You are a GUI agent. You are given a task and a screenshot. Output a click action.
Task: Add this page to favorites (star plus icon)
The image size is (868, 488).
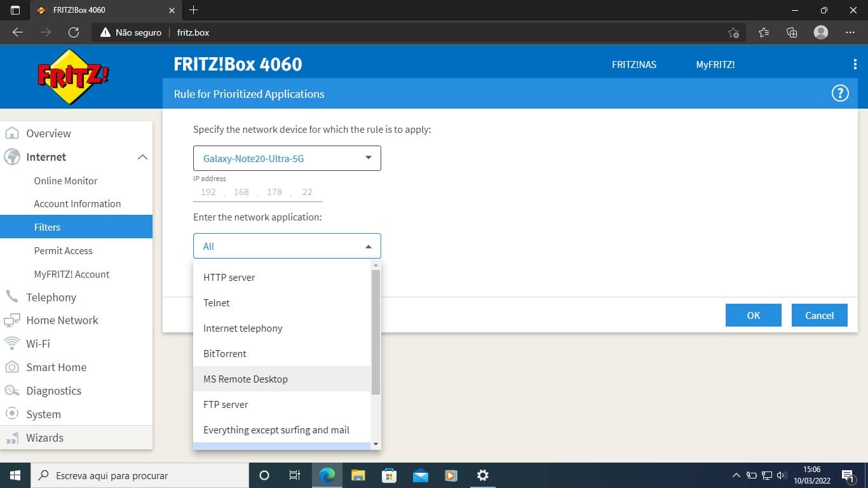pos(733,32)
